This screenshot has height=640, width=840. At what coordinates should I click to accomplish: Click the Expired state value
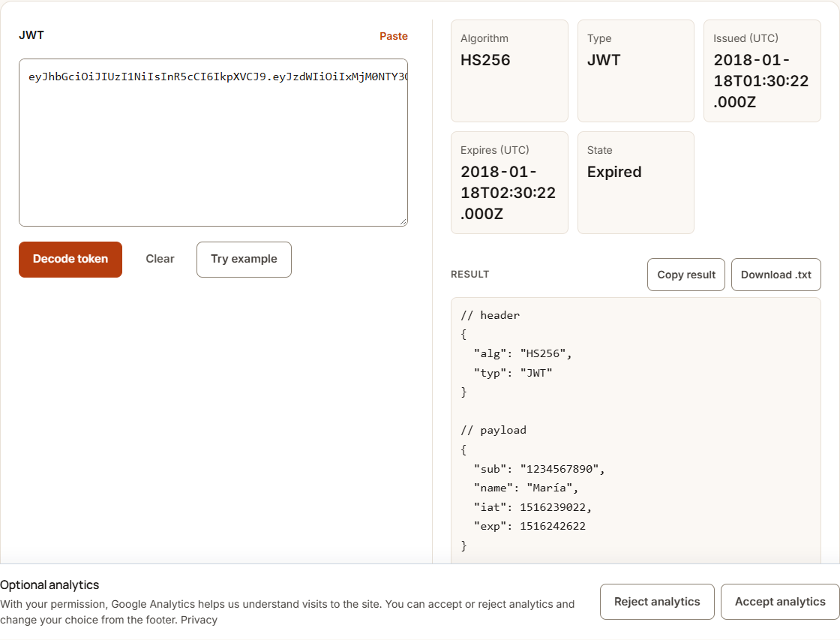[614, 172]
